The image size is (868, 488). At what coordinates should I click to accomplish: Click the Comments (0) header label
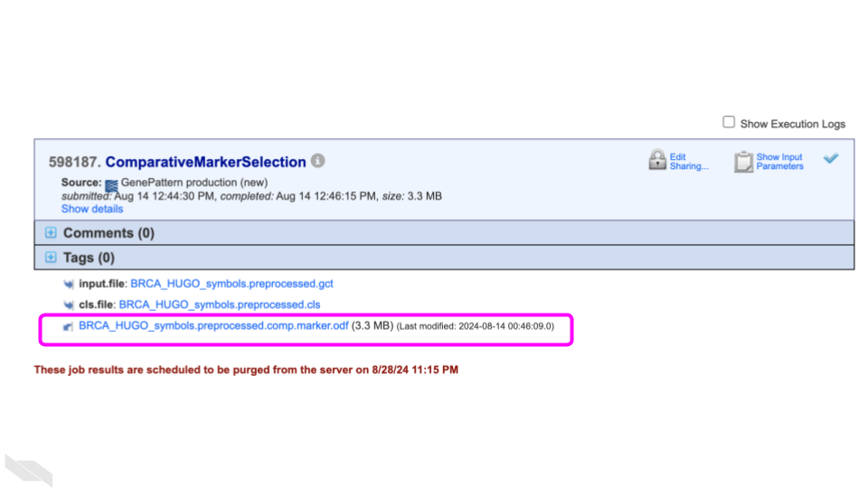108,233
